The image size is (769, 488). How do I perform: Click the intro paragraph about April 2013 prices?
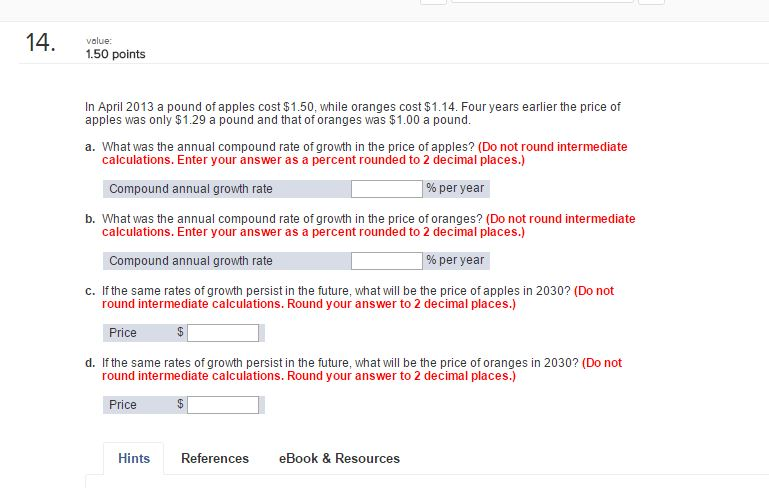[353, 113]
